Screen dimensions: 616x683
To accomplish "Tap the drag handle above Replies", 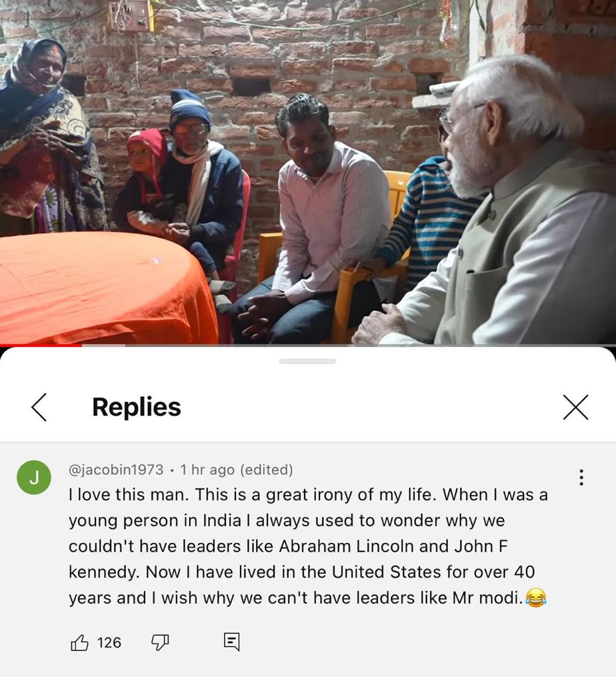I will coord(308,361).
